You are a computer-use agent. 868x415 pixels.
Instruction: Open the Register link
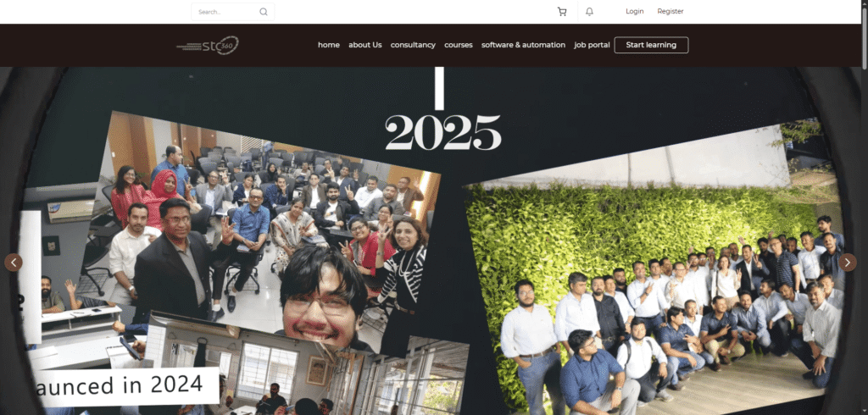tap(670, 11)
